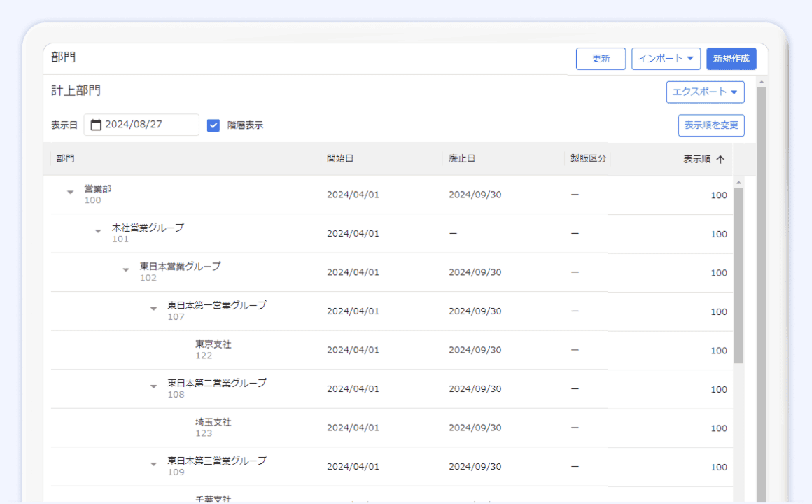This screenshot has width=812, height=504.
Task: Open the インポート dropdown menu
Action: click(666, 59)
